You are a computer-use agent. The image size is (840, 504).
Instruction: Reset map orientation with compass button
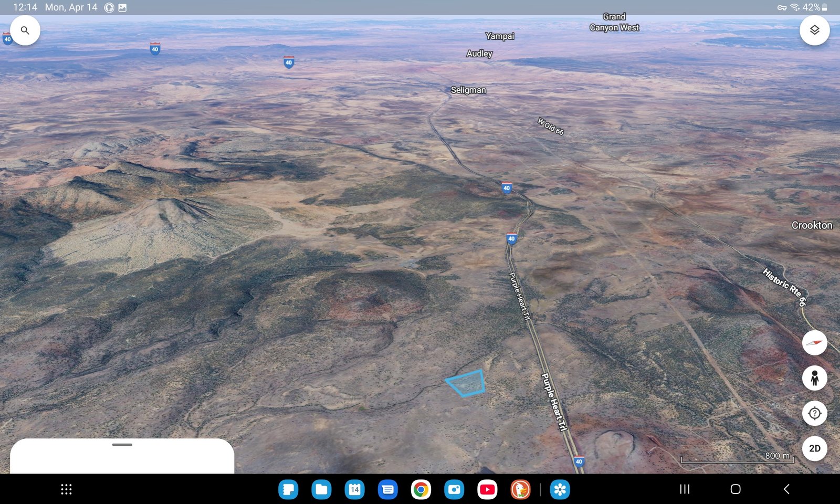click(x=814, y=343)
